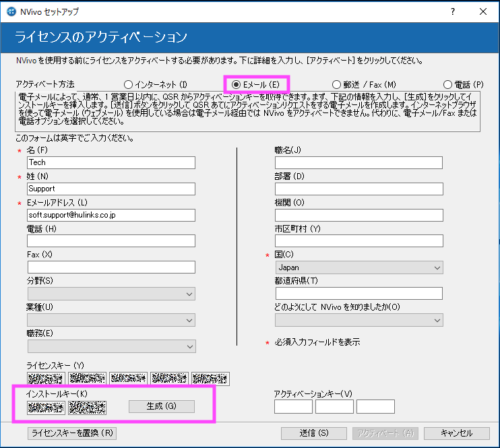This screenshot has width=500, height=448.
Task: Focus the 都道府県(T) input field
Action: pos(359,293)
